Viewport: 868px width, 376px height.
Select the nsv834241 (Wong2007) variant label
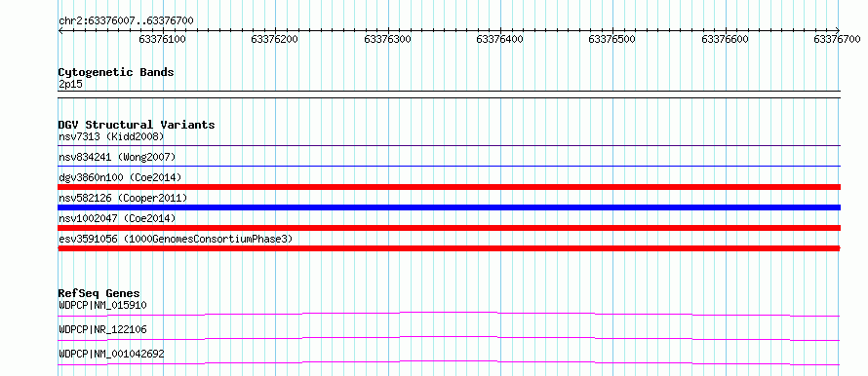coord(117,157)
